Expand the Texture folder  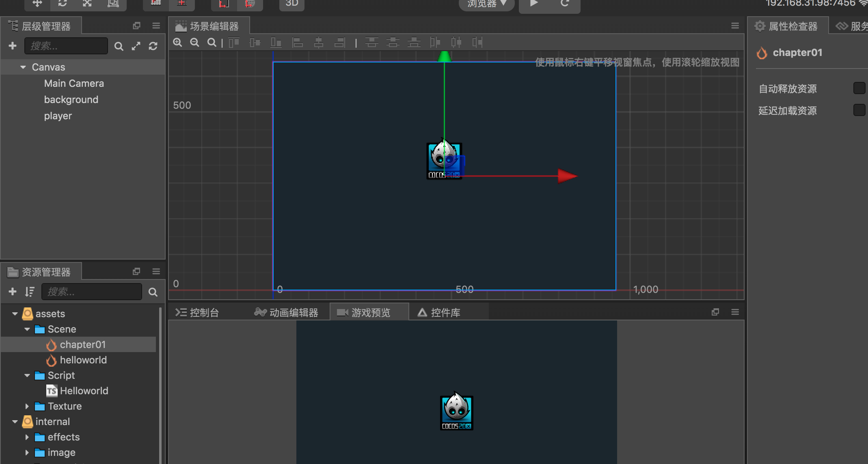27,406
